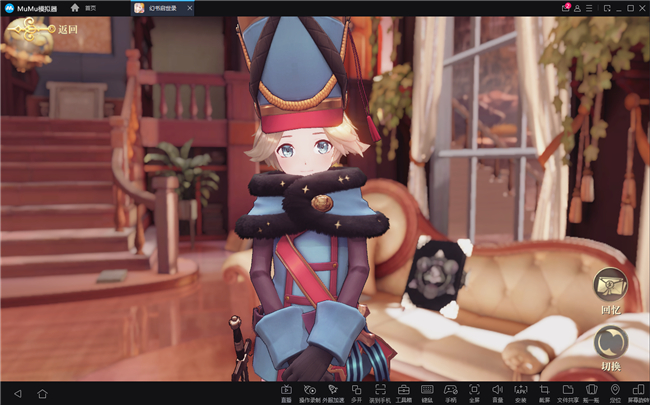Image resolution: width=650 pixels, height=405 pixels.
Task: Open the scan-to-phone install tool
Action: click(x=380, y=393)
